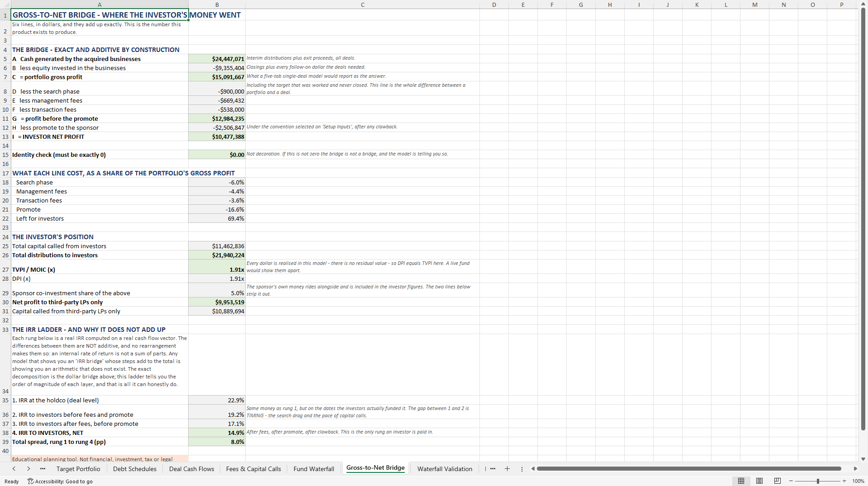Select the 'TVPI / MOIC (x)' label cell
868x486 pixels.
point(100,267)
